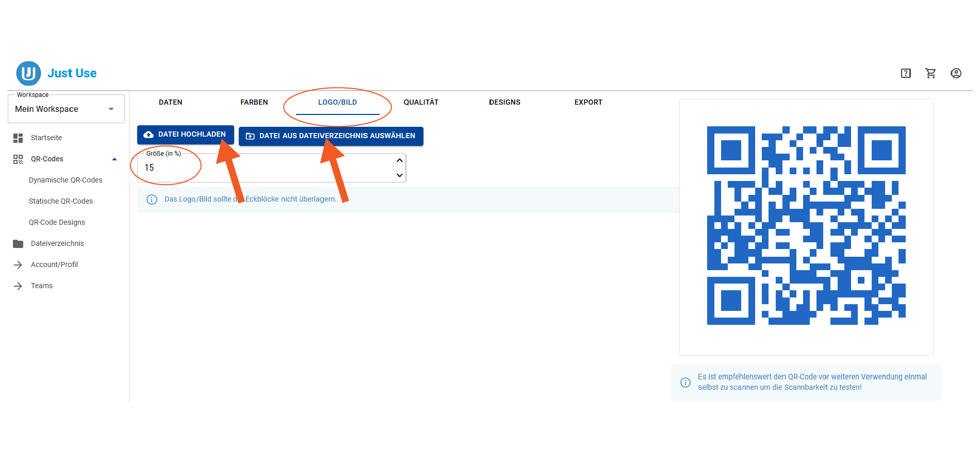
Task: Go to Startseite in sidebar
Action: coord(46,138)
